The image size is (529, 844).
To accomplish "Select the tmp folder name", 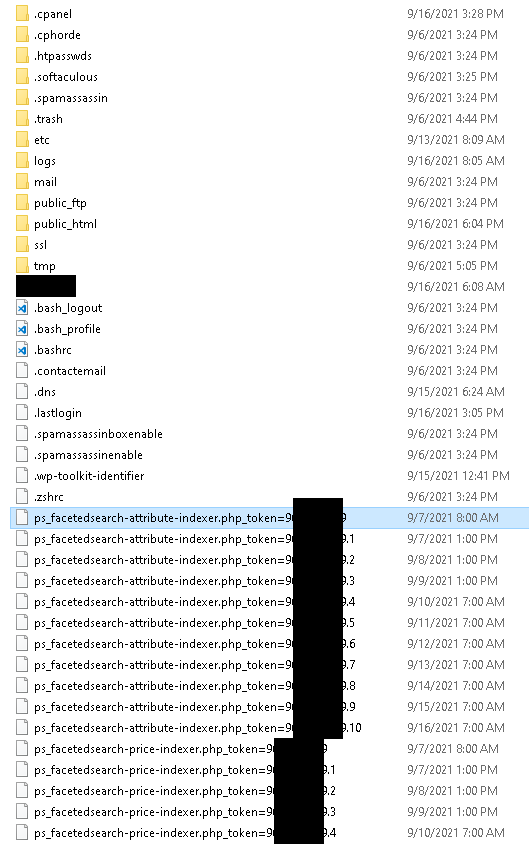I will point(45,266).
